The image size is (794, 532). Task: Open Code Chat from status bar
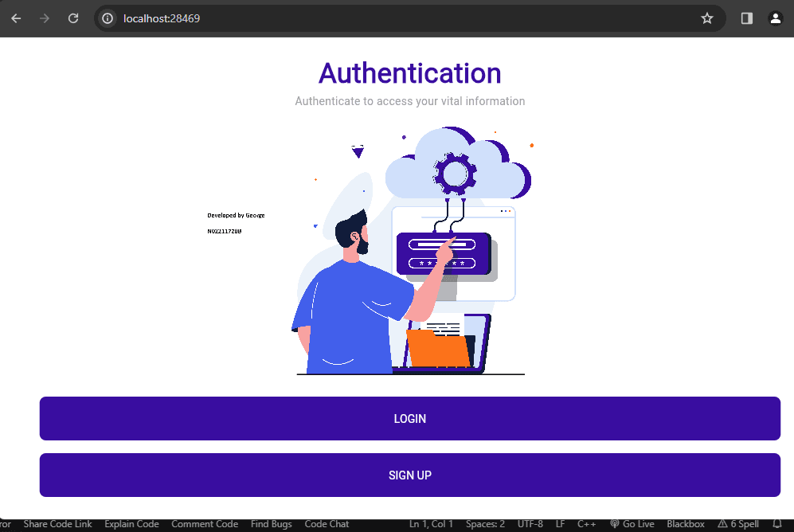[x=327, y=524]
